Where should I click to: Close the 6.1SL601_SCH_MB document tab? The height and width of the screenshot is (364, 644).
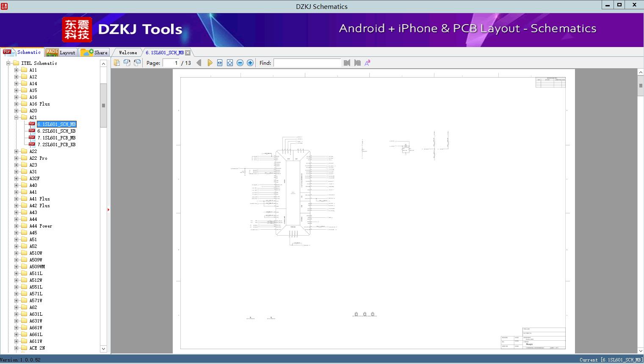pyautogui.click(x=188, y=53)
